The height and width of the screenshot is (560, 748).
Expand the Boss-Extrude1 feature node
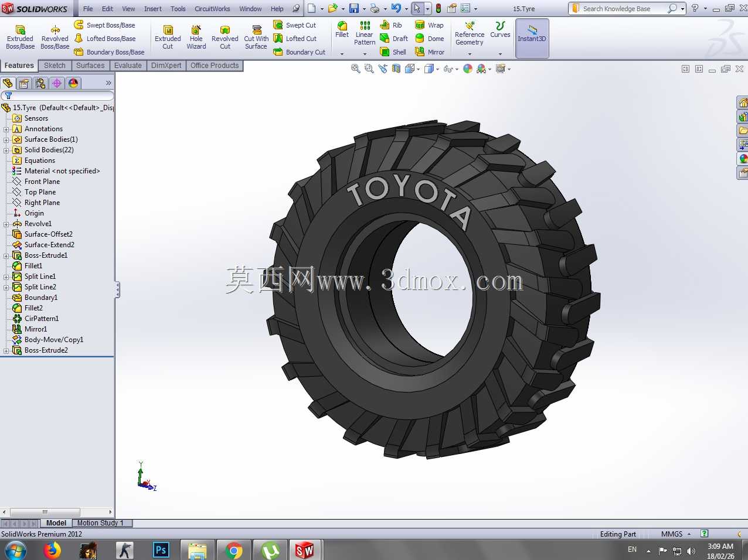coord(6,255)
